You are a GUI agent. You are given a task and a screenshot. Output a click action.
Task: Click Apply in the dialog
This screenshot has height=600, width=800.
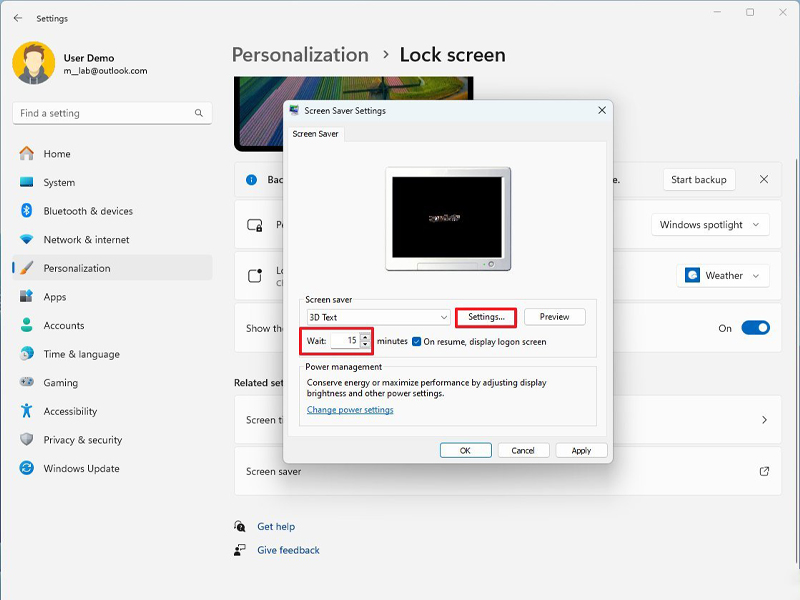coord(581,451)
